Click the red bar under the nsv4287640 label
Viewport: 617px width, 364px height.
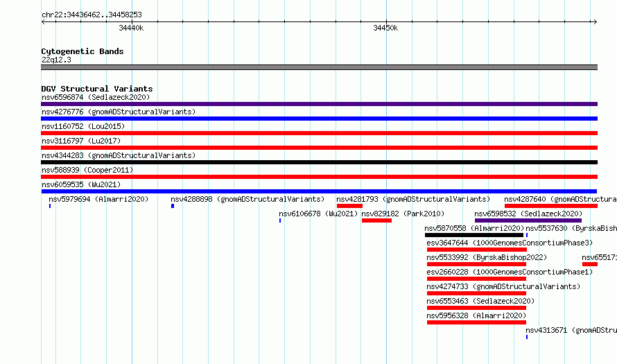pos(551,206)
